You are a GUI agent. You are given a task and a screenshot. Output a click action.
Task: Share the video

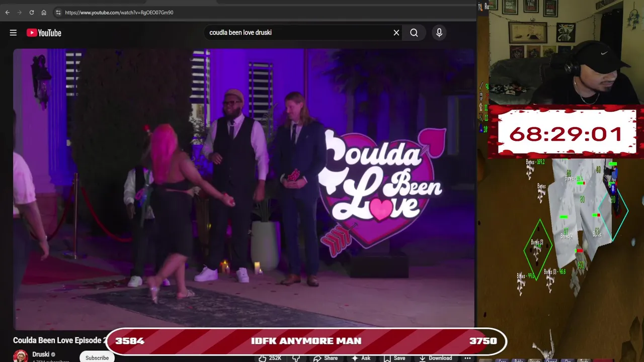pyautogui.click(x=326, y=358)
